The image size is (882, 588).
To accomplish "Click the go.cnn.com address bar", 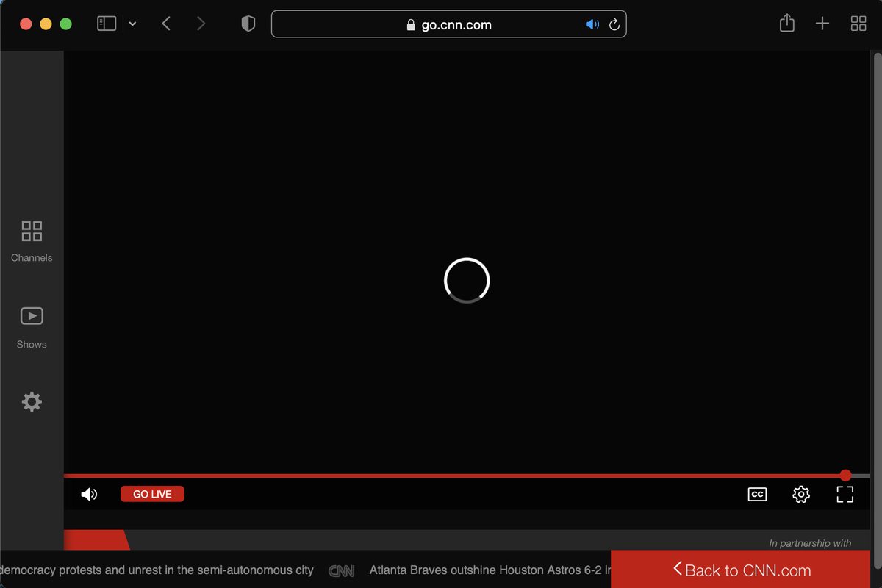I will [448, 24].
